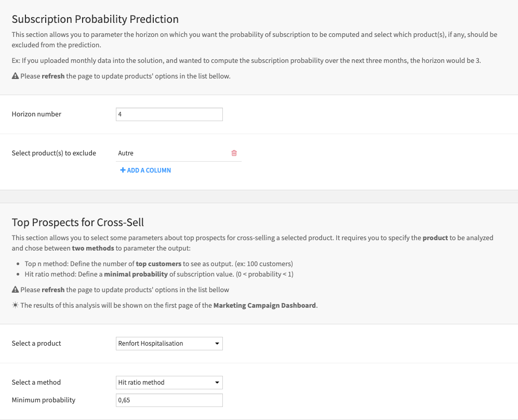Click the Horizon number input field

point(169,114)
